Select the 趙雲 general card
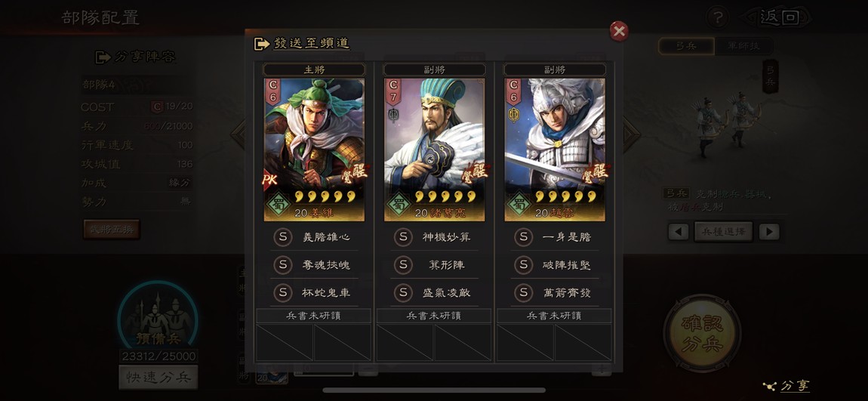This screenshot has height=401, width=868. tap(555, 150)
